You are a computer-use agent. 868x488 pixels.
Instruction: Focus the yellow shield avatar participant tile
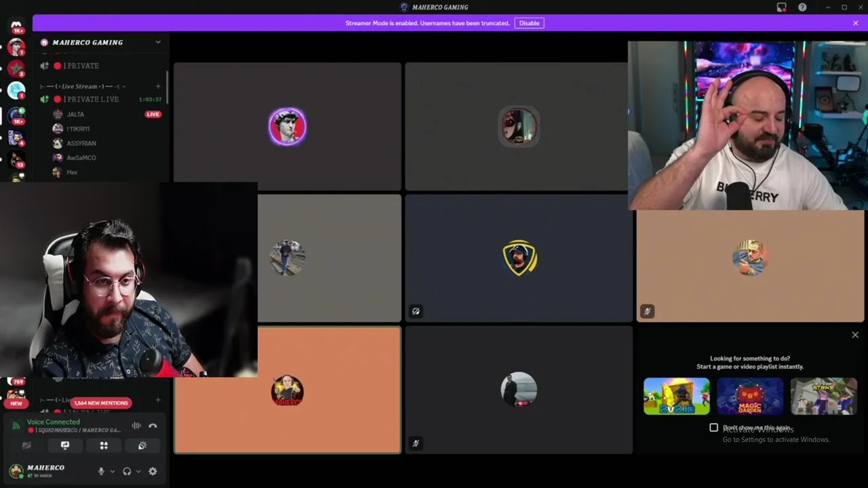pos(519,258)
